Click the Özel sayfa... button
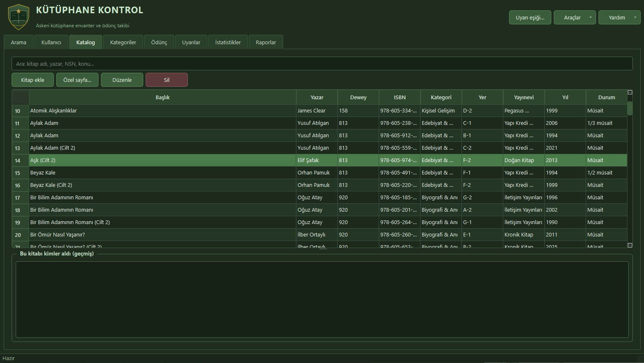Viewport: 644px width, 363px height. (x=77, y=80)
